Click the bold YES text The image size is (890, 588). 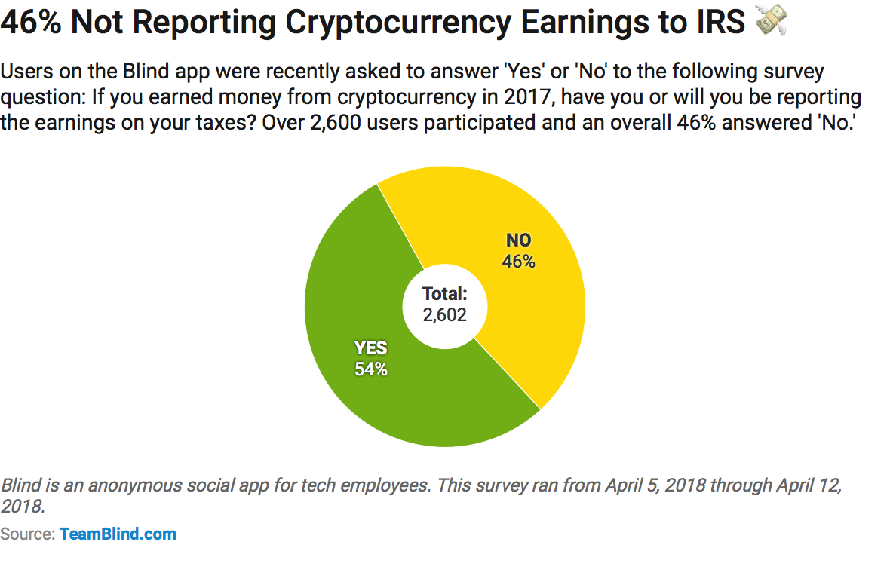point(370,348)
